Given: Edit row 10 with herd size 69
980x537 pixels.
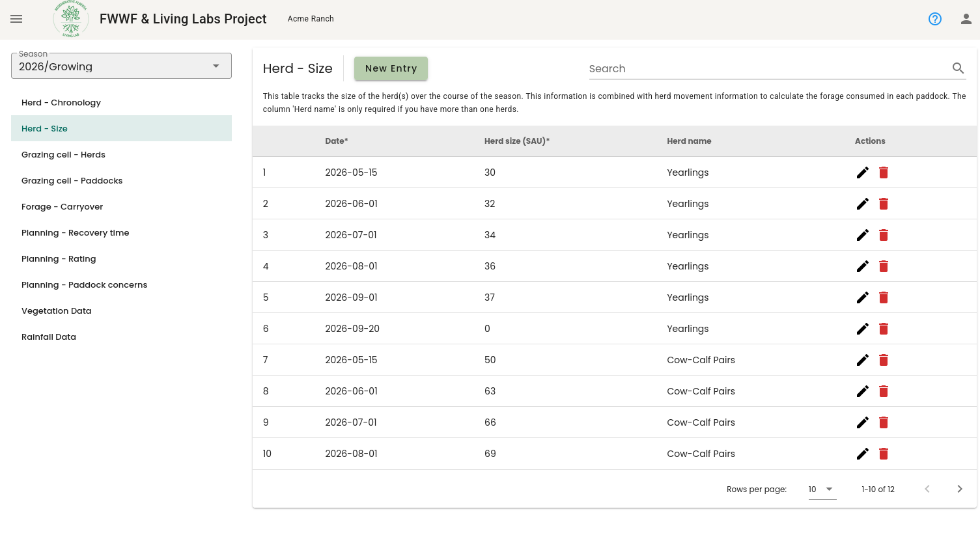Looking at the screenshot, I should (x=863, y=454).
